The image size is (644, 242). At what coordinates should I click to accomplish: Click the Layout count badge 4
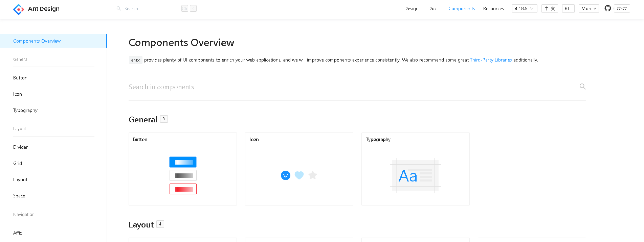point(160,224)
